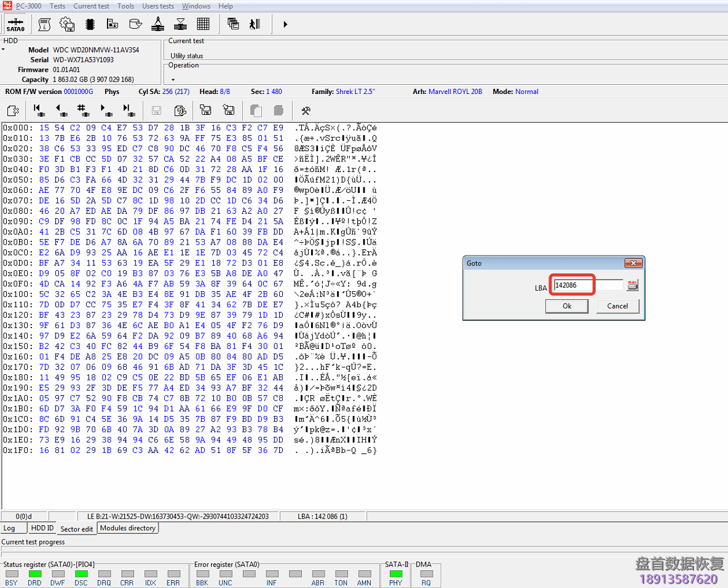Screen dimensions: 728x588
Task: Advance to the next sector
Action: [106, 111]
